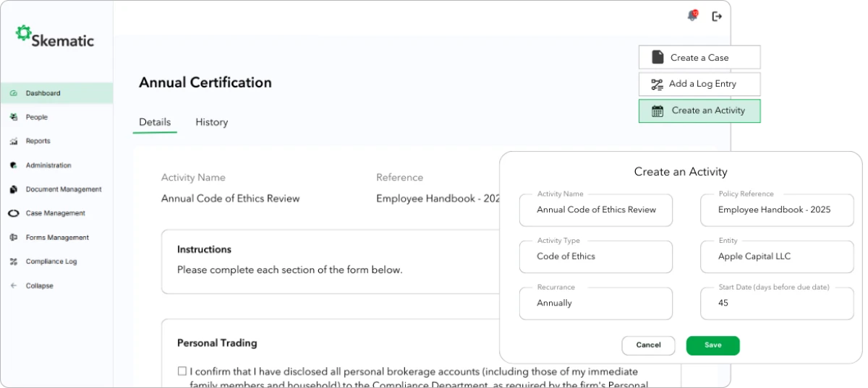Select the Entity field Apple Capital LLC
The width and height of the screenshot is (868, 388).
776,256
